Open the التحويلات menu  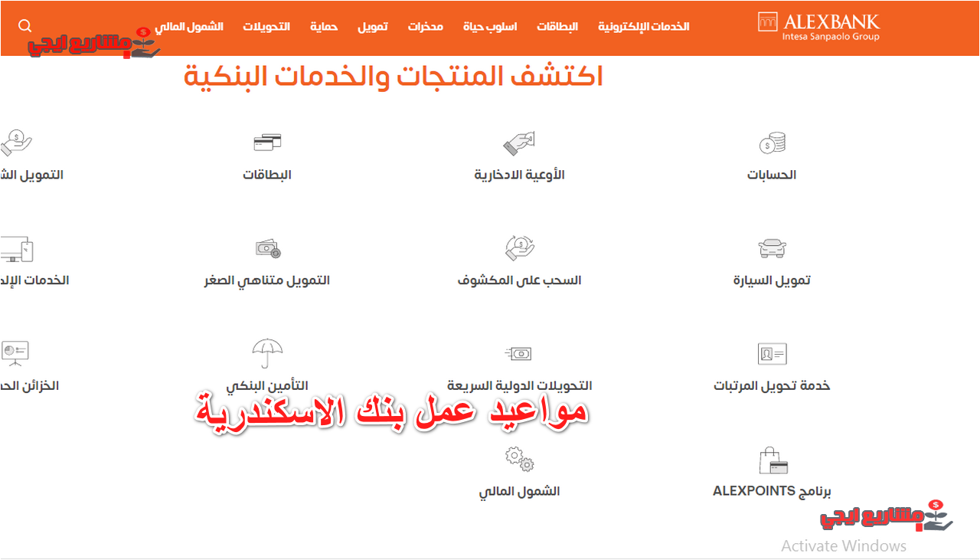coord(266,26)
